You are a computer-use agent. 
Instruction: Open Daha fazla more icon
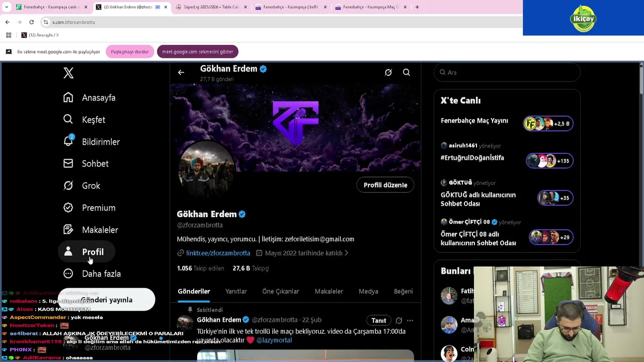pyautogui.click(x=68, y=274)
